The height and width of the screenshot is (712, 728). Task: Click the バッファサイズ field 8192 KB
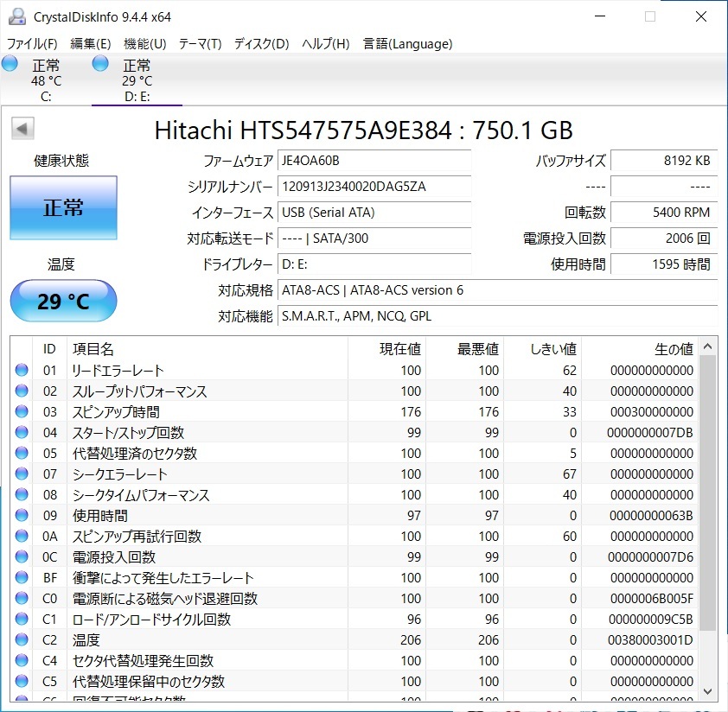[x=664, y=161]
